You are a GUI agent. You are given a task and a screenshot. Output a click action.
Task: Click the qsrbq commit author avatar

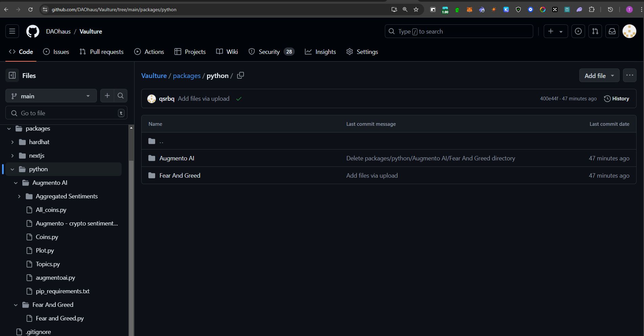(151, 99)
